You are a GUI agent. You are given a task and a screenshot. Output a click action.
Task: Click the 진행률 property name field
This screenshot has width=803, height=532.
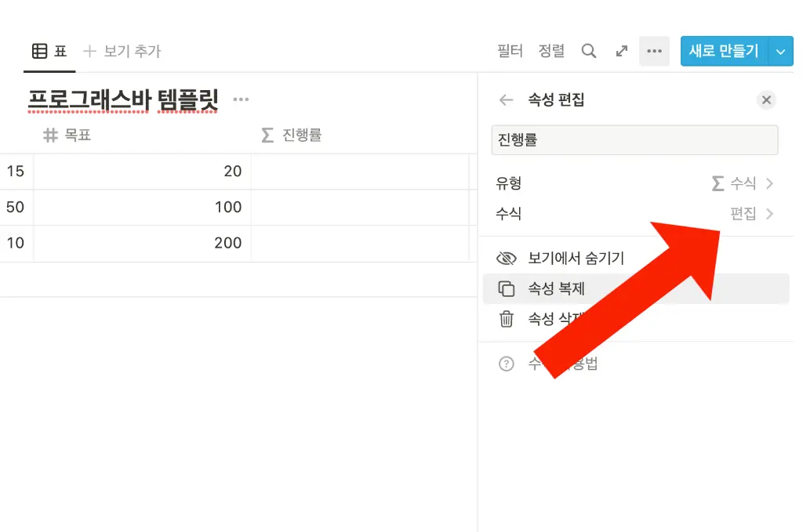634,140
